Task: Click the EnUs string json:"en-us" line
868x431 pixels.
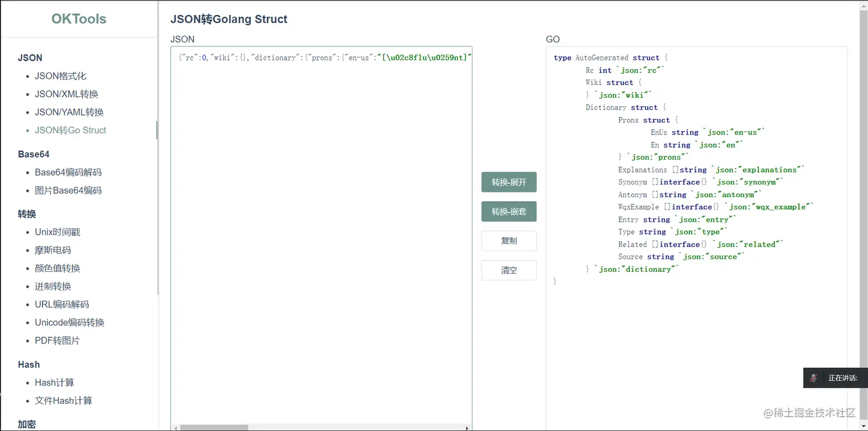Action: tap(708, 132)
